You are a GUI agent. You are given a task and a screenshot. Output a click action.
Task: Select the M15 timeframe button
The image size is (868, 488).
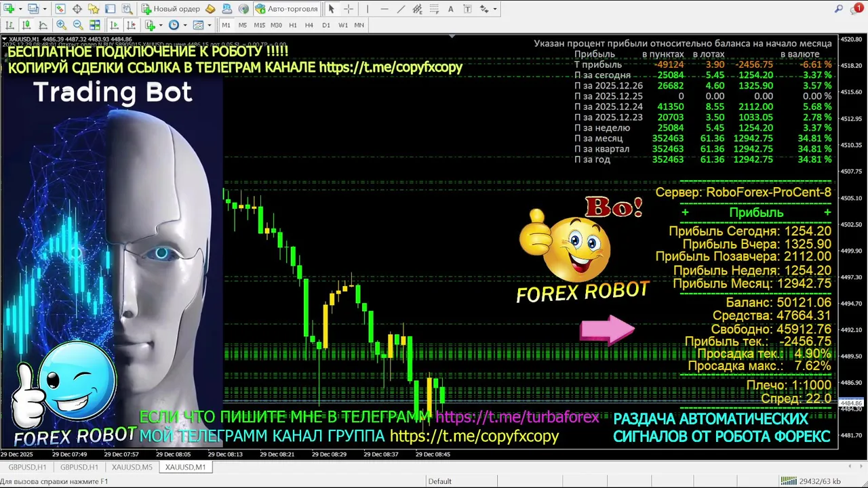click(x=260, y=25)
